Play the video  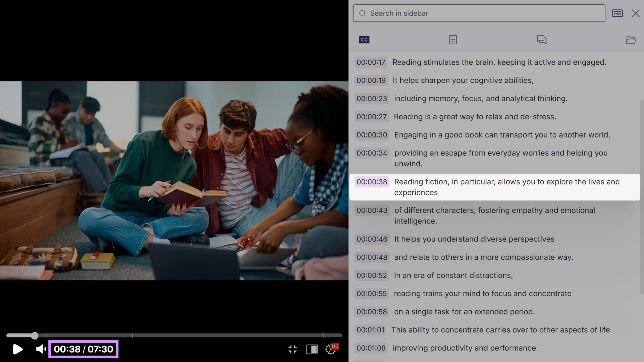[x=18, y=349]
